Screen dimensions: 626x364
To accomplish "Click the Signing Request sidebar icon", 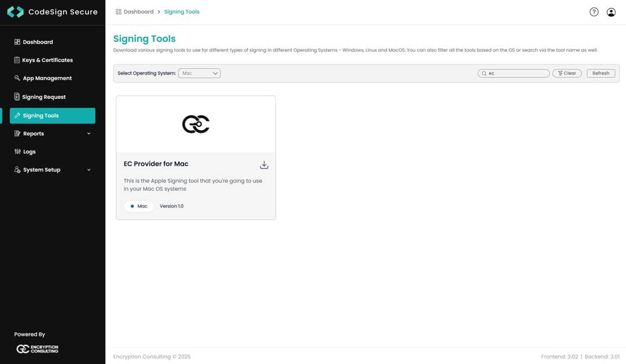I will (17, 96).
